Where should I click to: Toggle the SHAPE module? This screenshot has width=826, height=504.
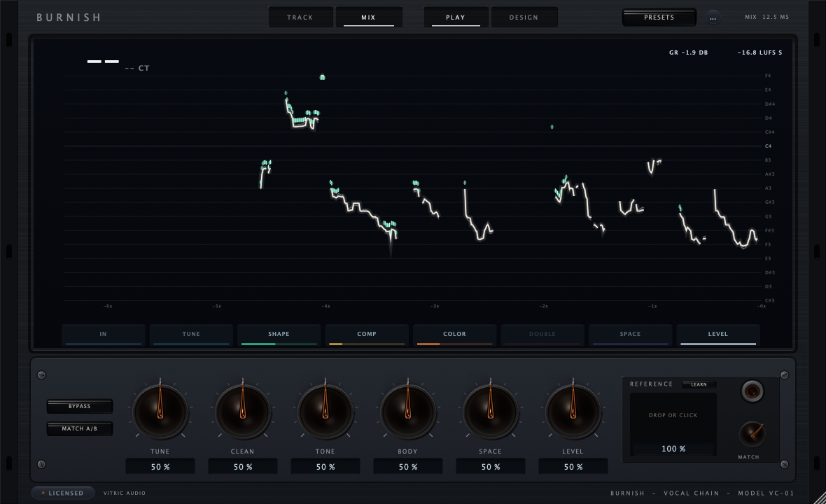[279, 335]
